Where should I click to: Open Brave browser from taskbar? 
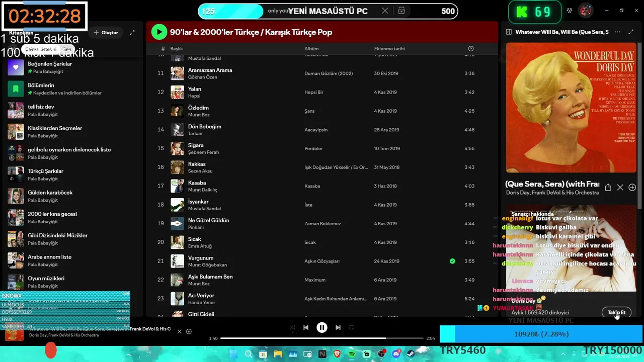pyautogui.click(x=337, y=354)
